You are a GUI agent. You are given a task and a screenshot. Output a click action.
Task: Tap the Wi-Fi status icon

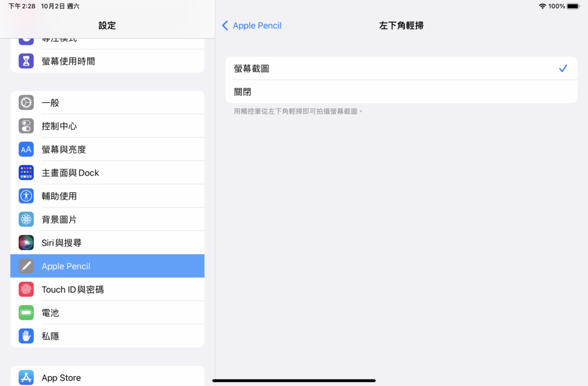coord(542,6)
